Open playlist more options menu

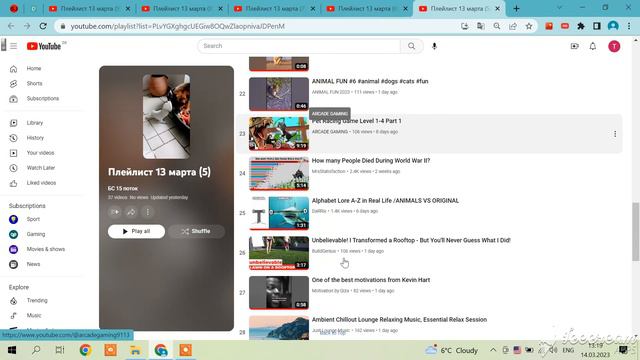pos(148,212)
